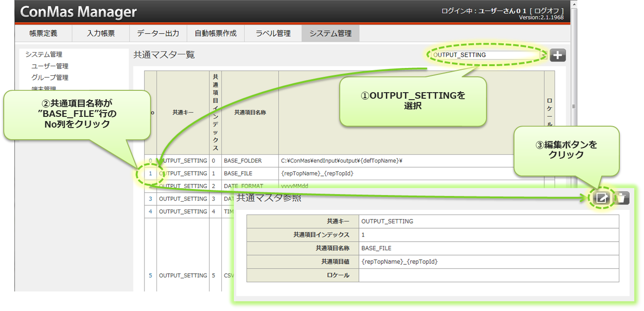The image size is (644, 311).
Task: Open the 帳票定義 tab
Action: point(43,34)
